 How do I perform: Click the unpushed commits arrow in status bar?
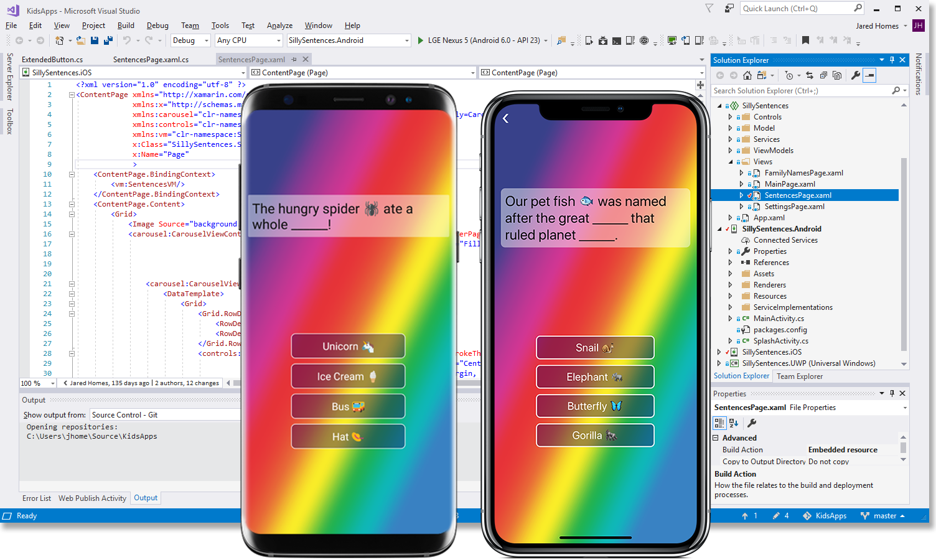pyautogui.click(x=745, y=516)
